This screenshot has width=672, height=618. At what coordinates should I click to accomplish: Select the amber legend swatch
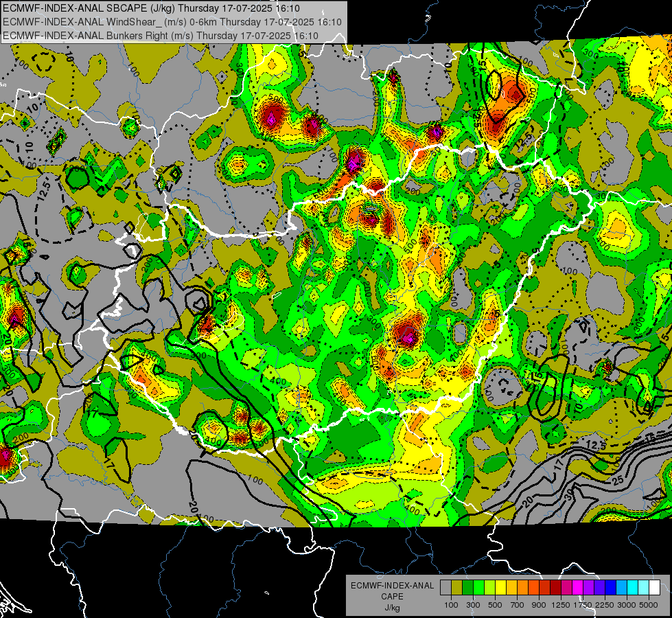pos(511,588)
